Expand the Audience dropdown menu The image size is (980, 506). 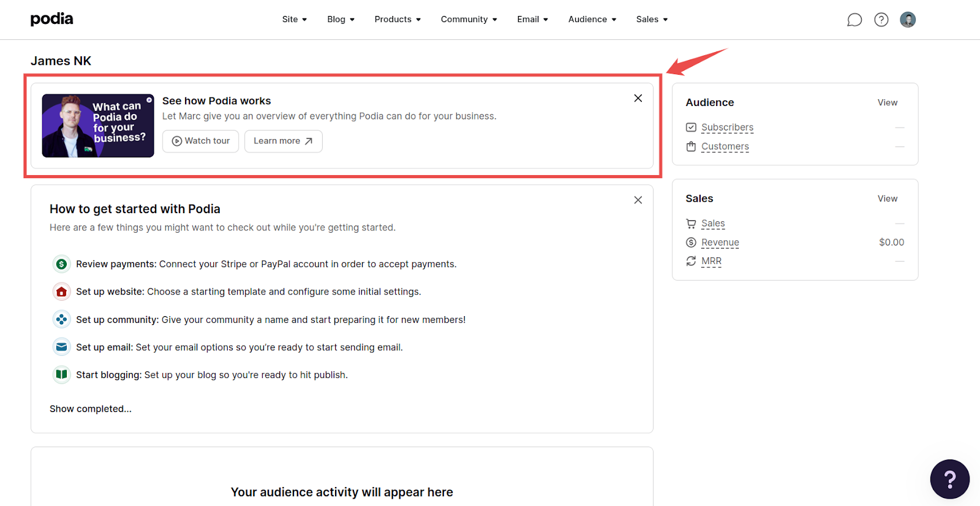tap(592, 20)
